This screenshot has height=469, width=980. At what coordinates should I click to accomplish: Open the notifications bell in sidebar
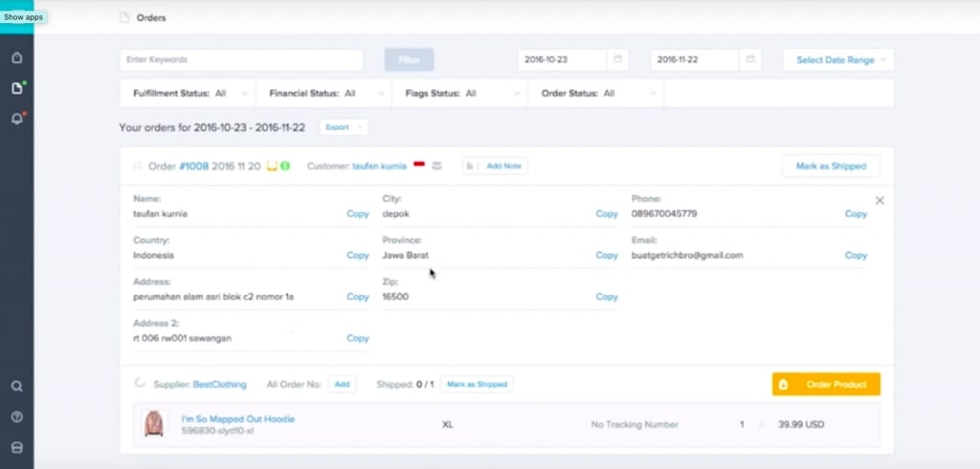pos(16,119)
